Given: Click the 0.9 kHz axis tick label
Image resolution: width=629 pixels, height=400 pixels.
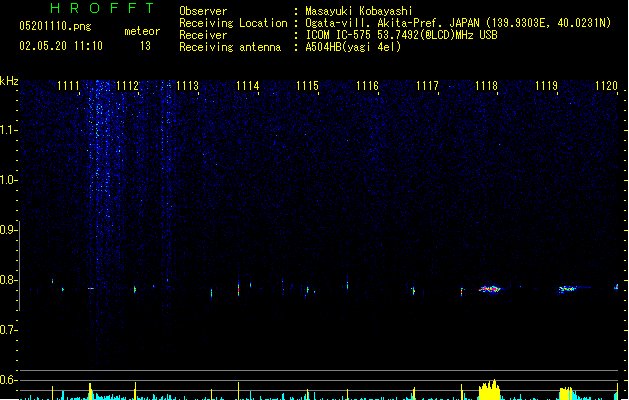Looking at the screenshot, I should coord(8,230).
